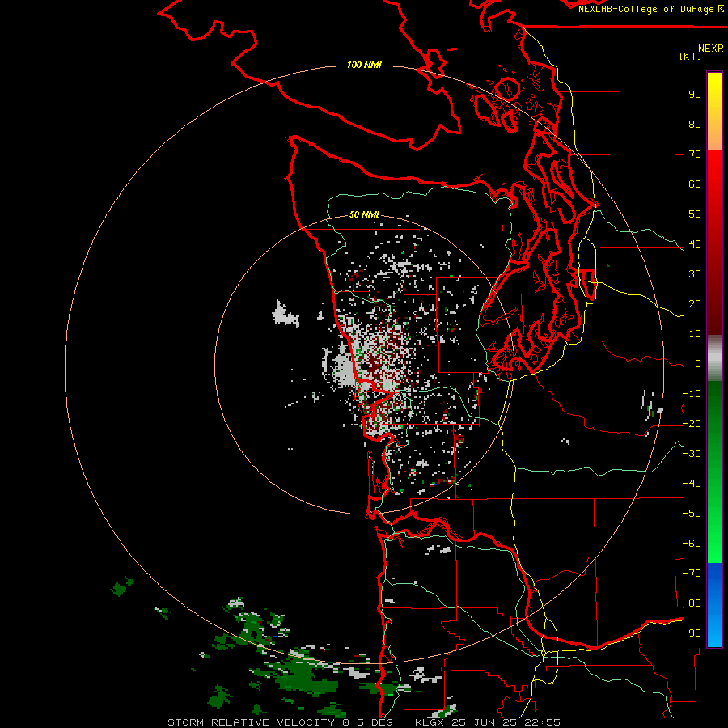Select the -30 tick label on scale
Image resolution: width=728 pixels, height=728 pixels.
coord(692,454)
